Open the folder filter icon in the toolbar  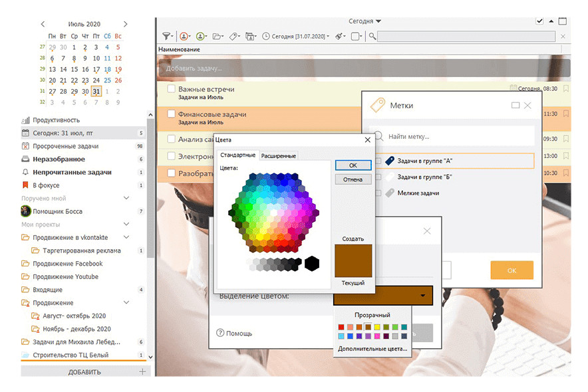coord(218,37)
